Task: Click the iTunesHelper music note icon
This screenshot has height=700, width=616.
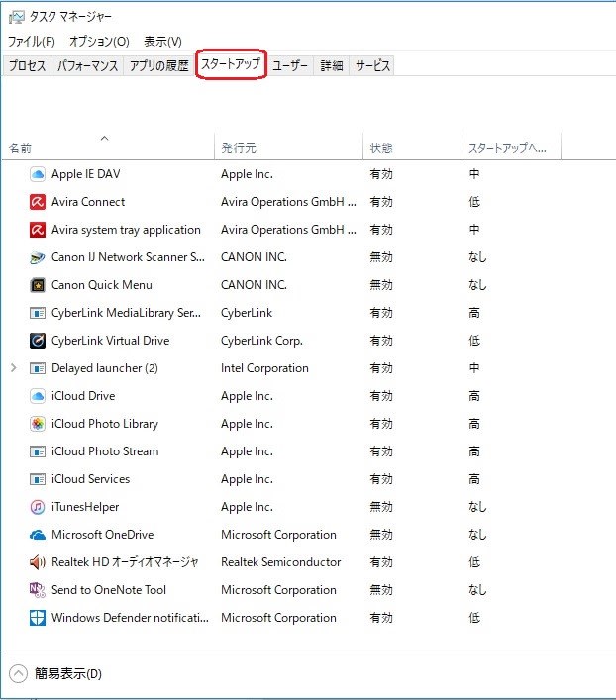Action: tap(38, 507)
